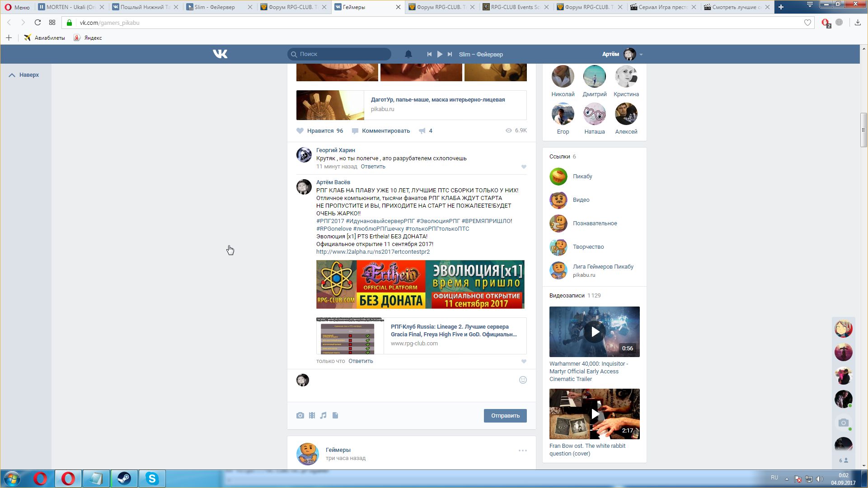
Task: Open the Познавательное link
Action: click(595, 223)
